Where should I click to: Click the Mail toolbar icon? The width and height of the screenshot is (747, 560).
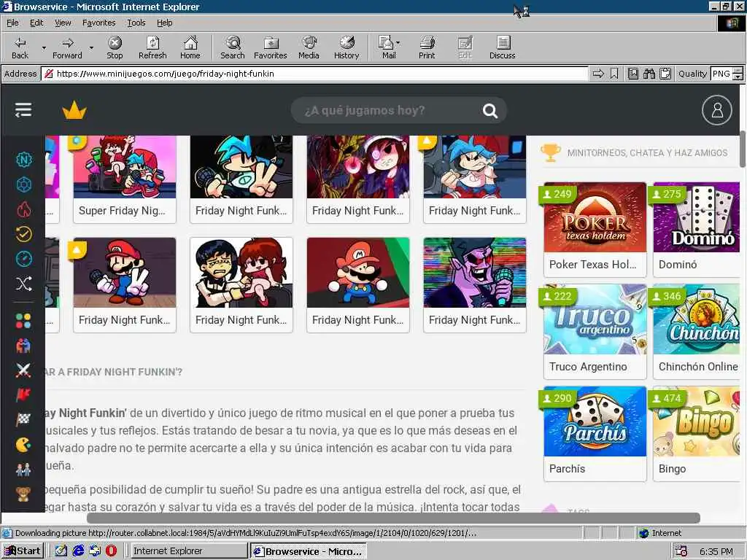click(389, 47)
